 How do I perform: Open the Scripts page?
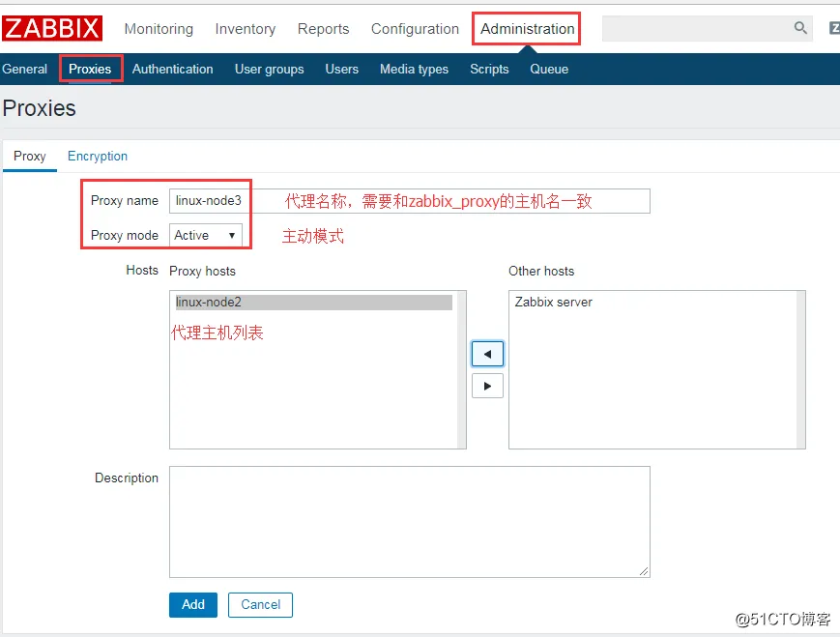pos(489,69)
